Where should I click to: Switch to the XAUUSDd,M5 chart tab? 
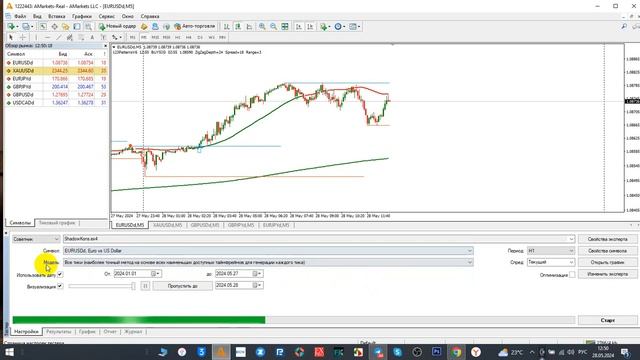[167, 225]
